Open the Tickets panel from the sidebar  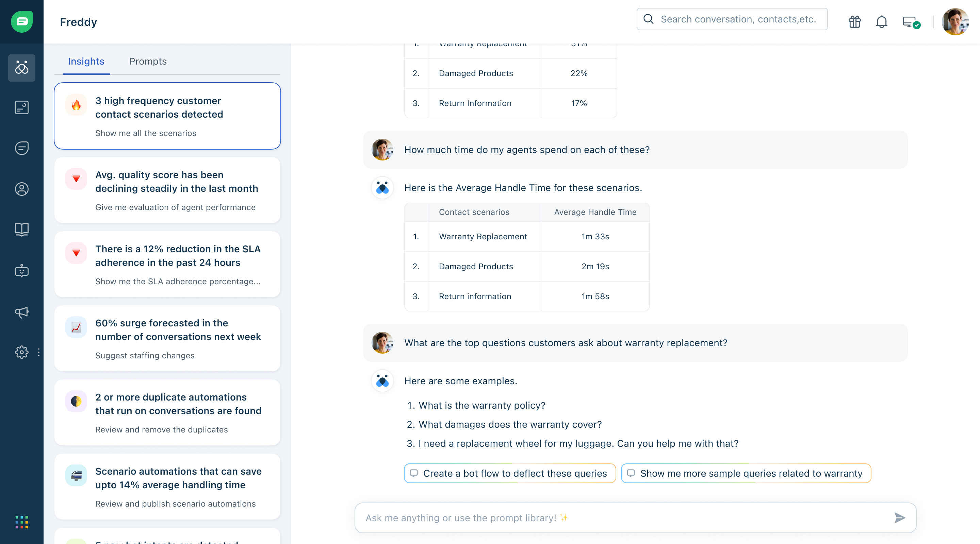[x=22, y=107]
